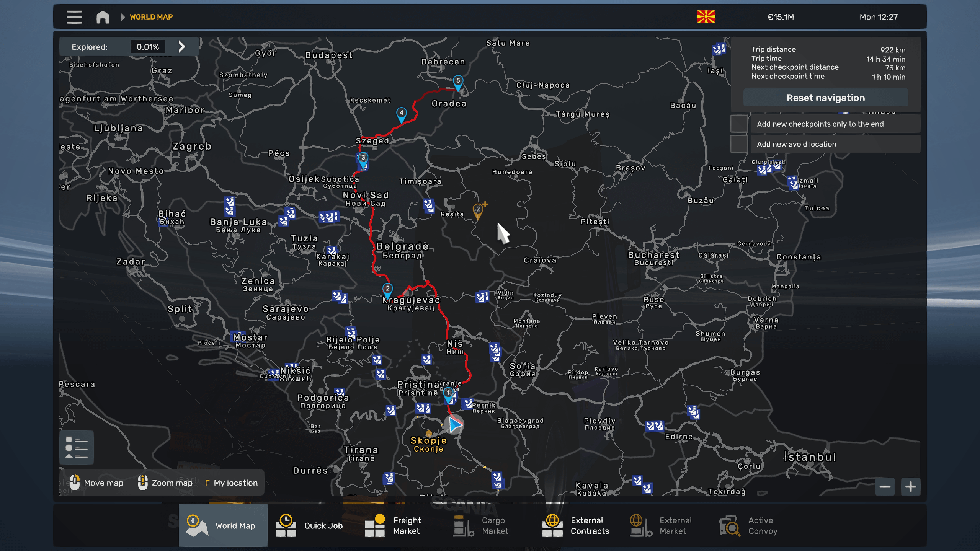Click the North Macedonia flag icon

pyautogui.click(x=706, y=17)
